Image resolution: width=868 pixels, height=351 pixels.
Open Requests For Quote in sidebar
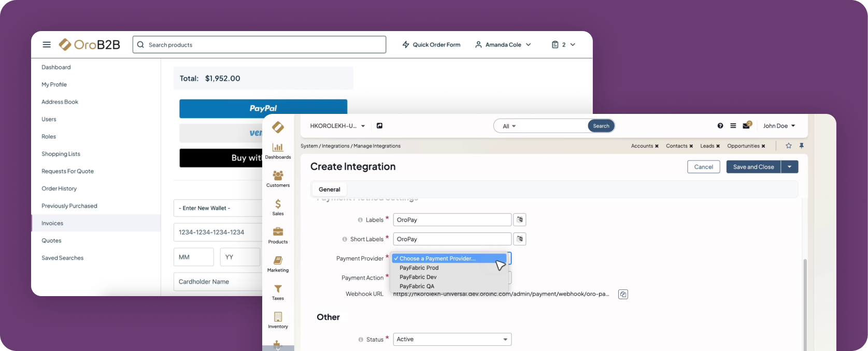67,171
